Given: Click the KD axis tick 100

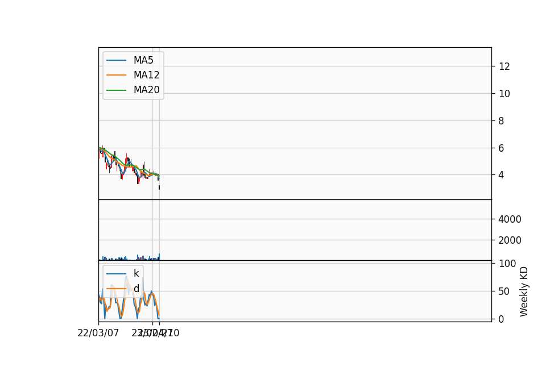Looking at the screenshot, I should 507,264.
